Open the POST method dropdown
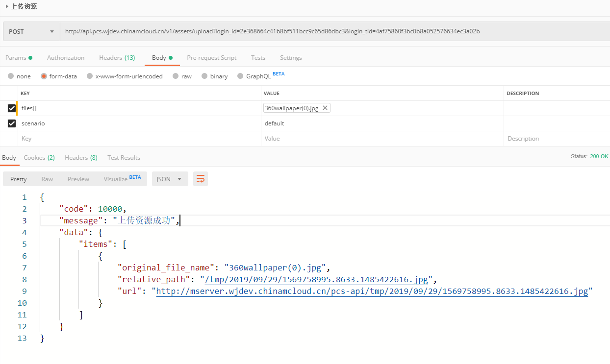This screenshot has height=364, width=610. coord(31,31)
